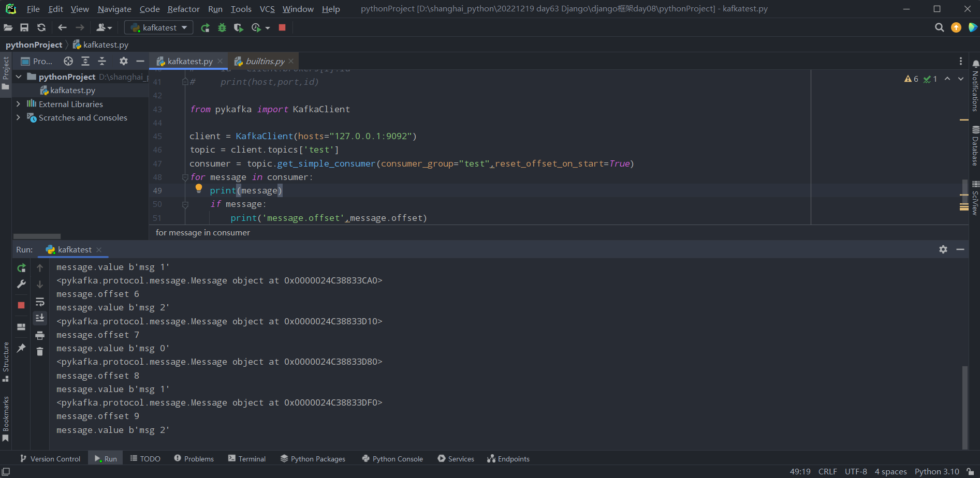980x478 pixels.
Task: Switch to builtins.py editor tab
Action: 264,61
